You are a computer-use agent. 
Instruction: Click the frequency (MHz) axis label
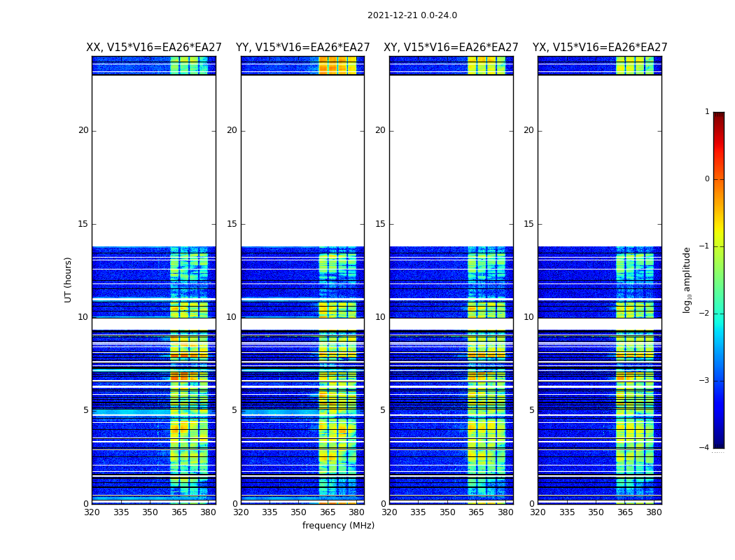tap(338, 525)
